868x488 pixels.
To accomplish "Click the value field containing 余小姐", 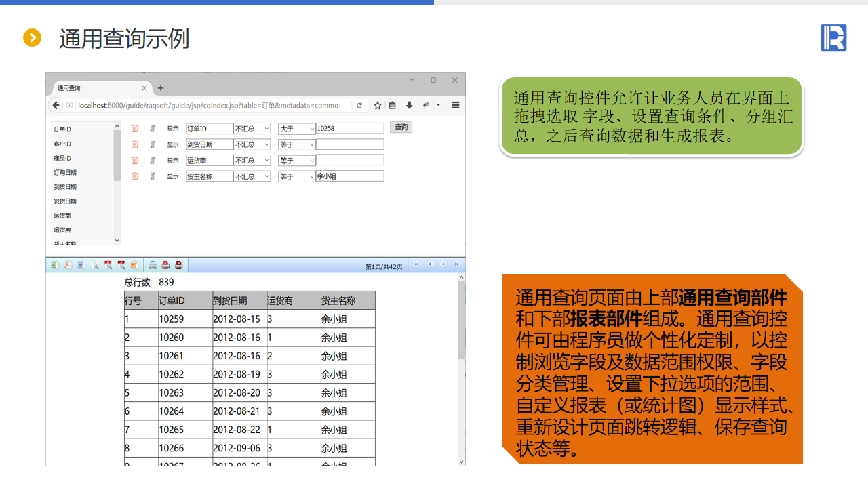I will click(x=350, y=176).
